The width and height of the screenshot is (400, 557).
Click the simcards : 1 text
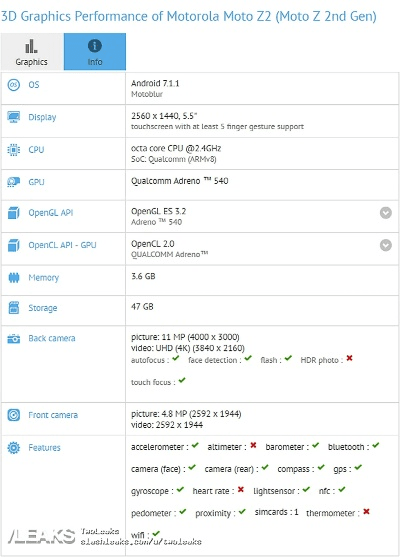pos(276,512)
